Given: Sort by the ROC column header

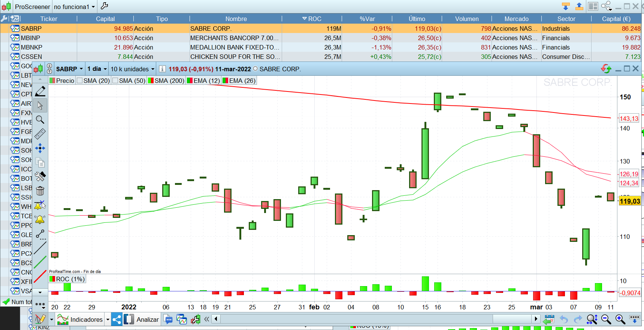Looking at the screenshot, I should pos(312,19).
